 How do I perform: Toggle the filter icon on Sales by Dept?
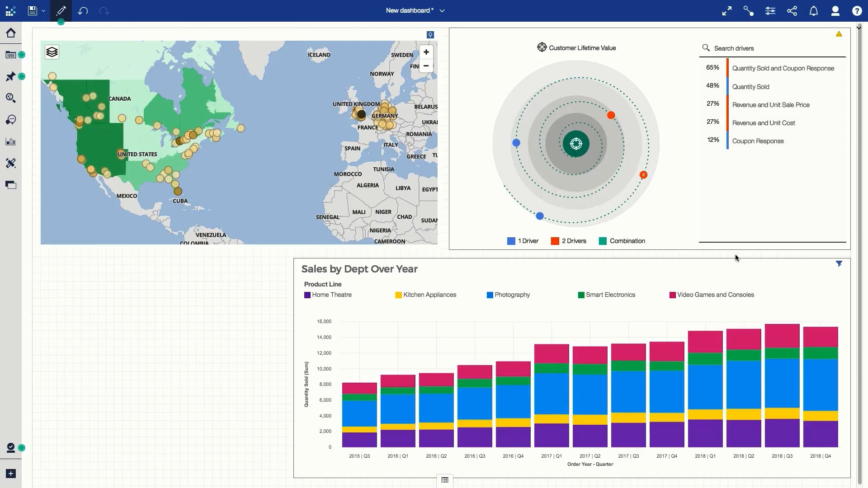[839, 263]
